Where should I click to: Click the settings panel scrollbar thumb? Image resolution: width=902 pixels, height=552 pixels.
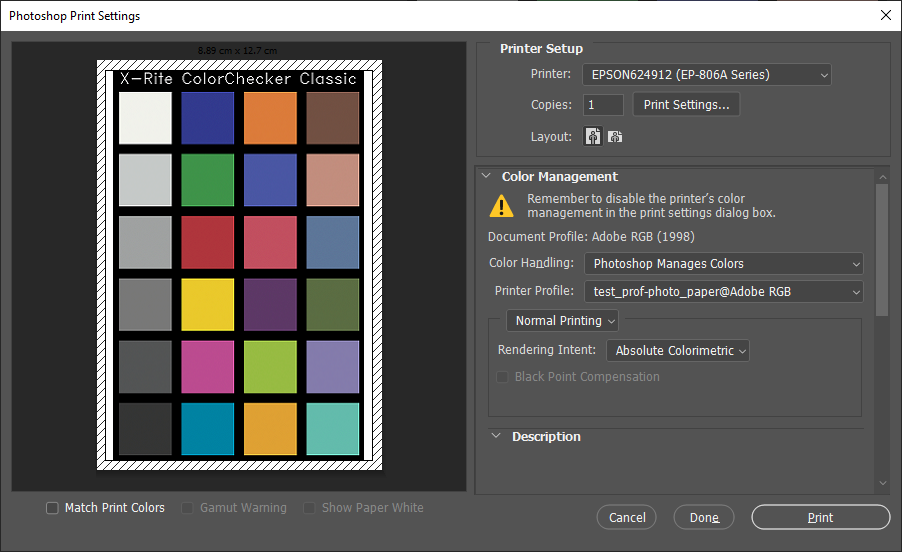(x=882, y=250)
